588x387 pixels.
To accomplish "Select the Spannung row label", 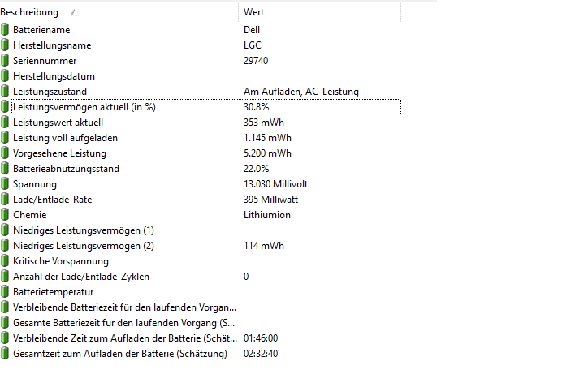I will pos(35,184).
